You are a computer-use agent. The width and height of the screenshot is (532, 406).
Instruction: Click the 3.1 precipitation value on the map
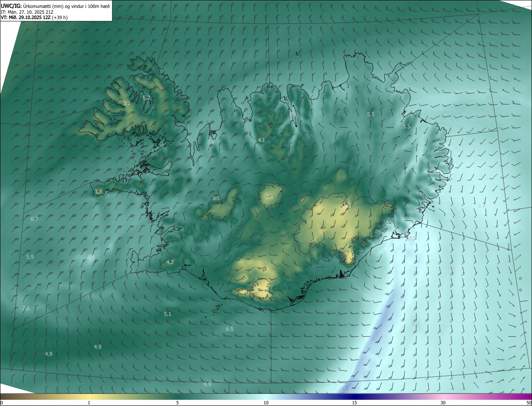[127, 103]
